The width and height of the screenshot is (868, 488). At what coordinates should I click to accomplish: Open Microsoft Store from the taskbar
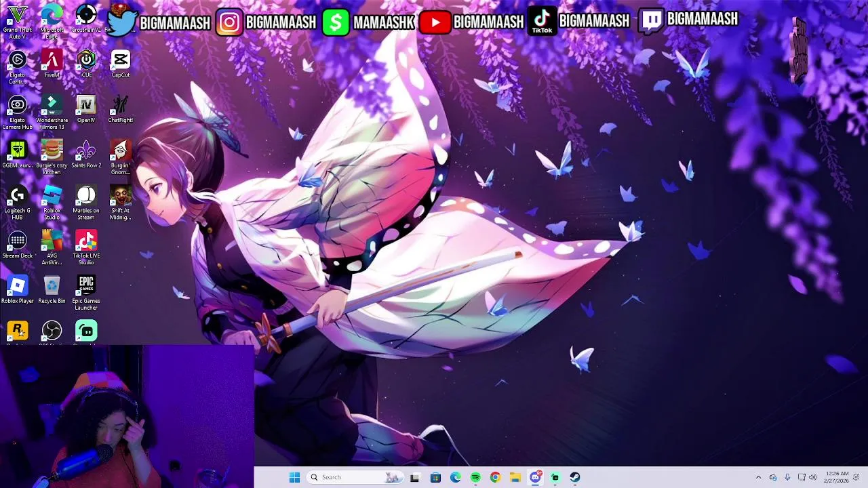point(435,477)
